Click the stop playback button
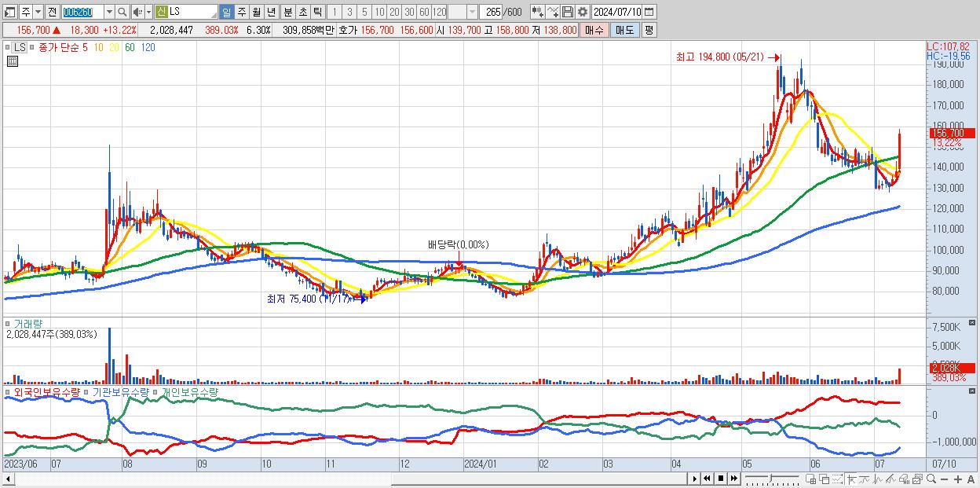This screenshot has height=488, width=980. click(721, 479)
